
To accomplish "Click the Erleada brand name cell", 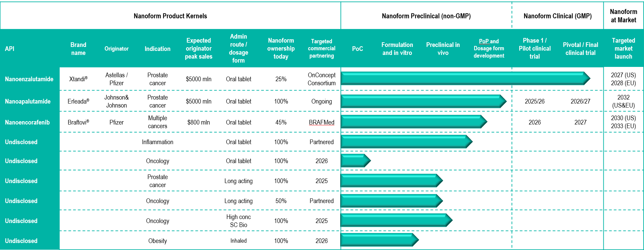I will point(78,102).
